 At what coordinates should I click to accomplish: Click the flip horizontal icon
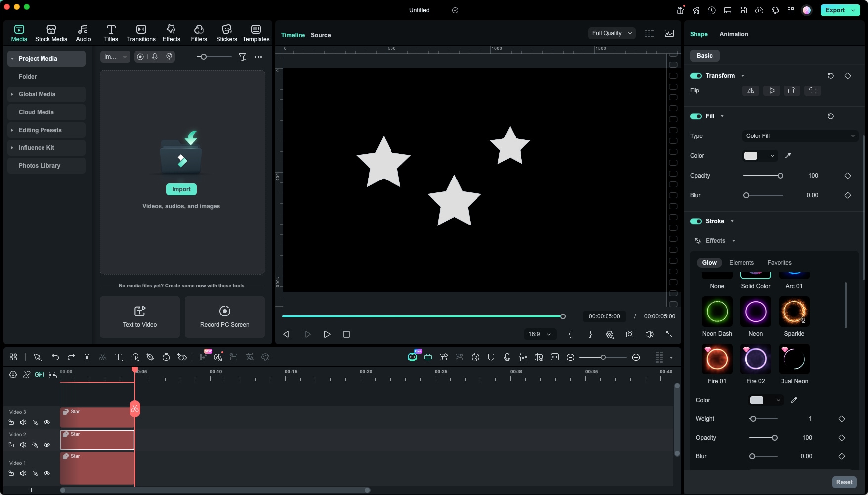[x=750, y=90]
